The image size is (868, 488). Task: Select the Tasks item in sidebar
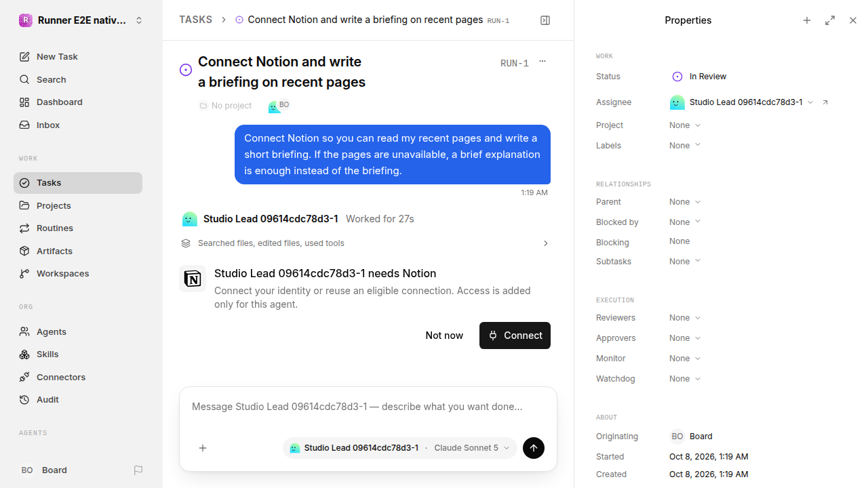coord(78,183)
